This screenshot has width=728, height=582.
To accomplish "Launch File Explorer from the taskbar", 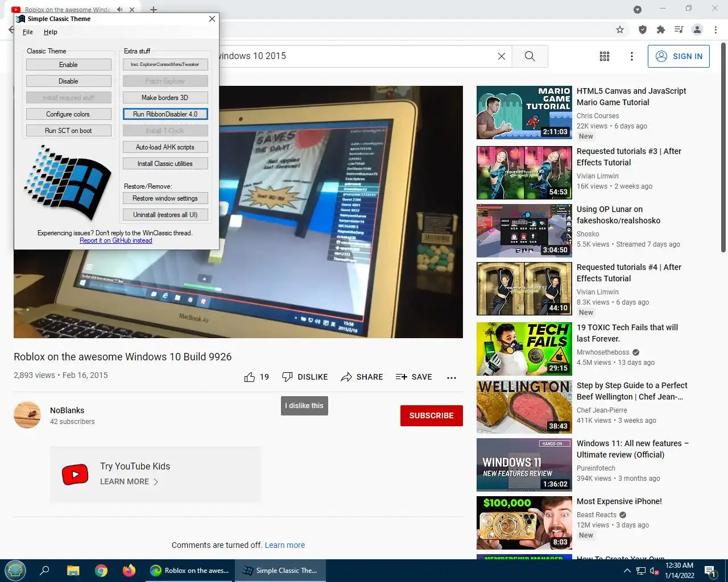I will [x=73, y=571].
